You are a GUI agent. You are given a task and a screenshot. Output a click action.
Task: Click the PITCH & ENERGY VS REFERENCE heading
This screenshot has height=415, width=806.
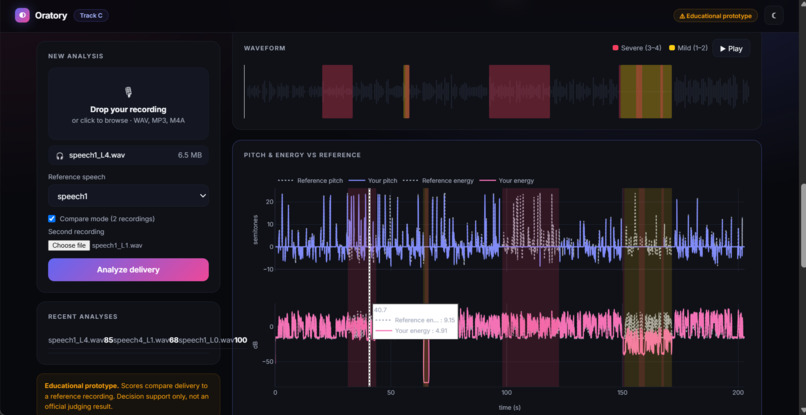(x=302, y=155)
